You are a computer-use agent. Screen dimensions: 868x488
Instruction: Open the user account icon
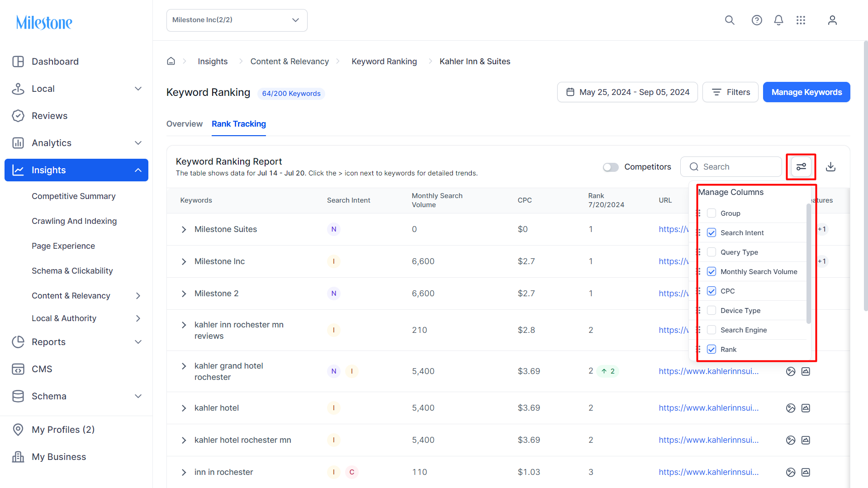(832, 20)
